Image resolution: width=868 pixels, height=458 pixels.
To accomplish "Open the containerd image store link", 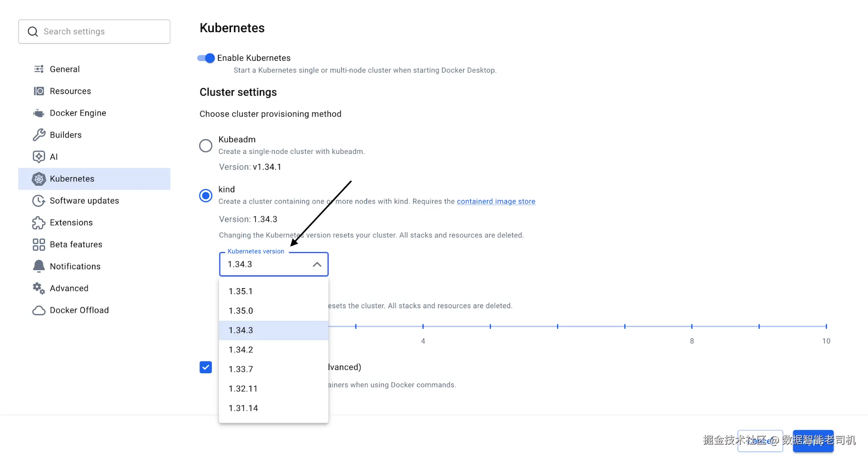I will [496, 202].
